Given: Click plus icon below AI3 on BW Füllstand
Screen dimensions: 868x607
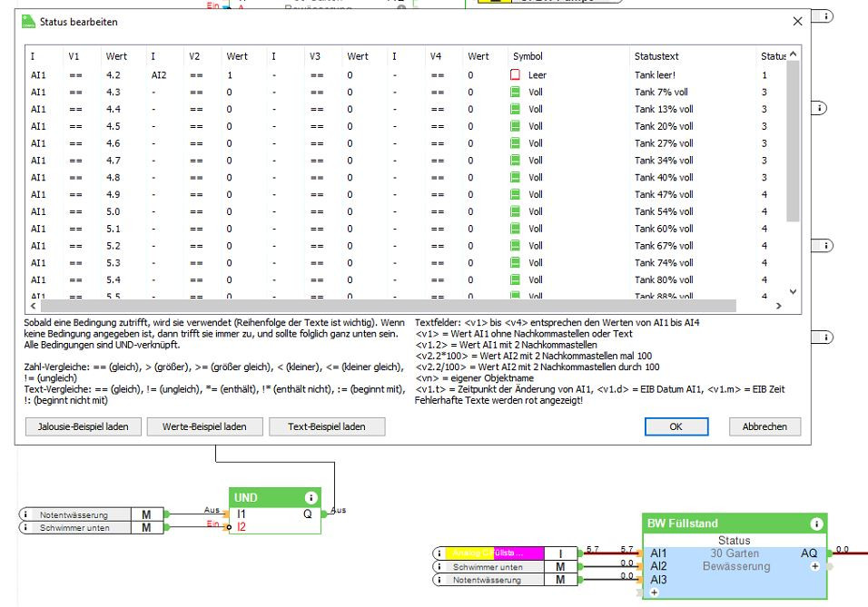Looking at the screenshot, I should [x=655, y=592].
